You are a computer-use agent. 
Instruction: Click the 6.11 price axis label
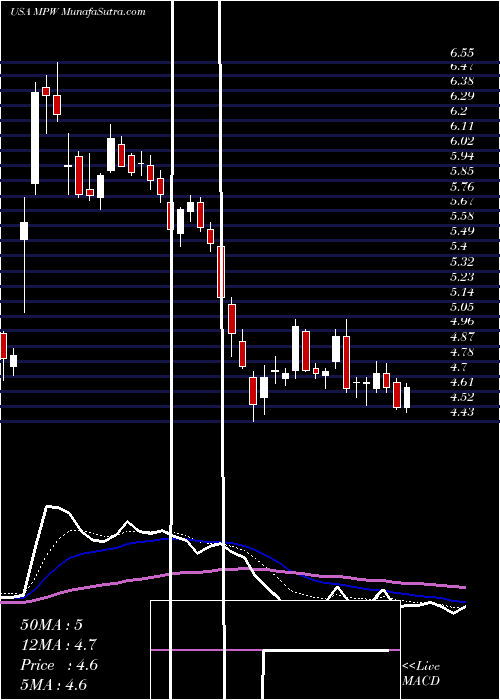tap(462, 126)
